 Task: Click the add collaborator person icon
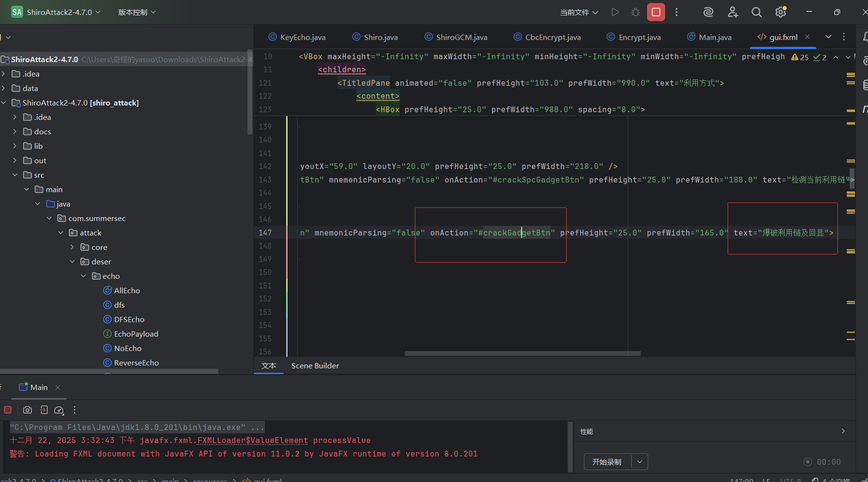733,12
